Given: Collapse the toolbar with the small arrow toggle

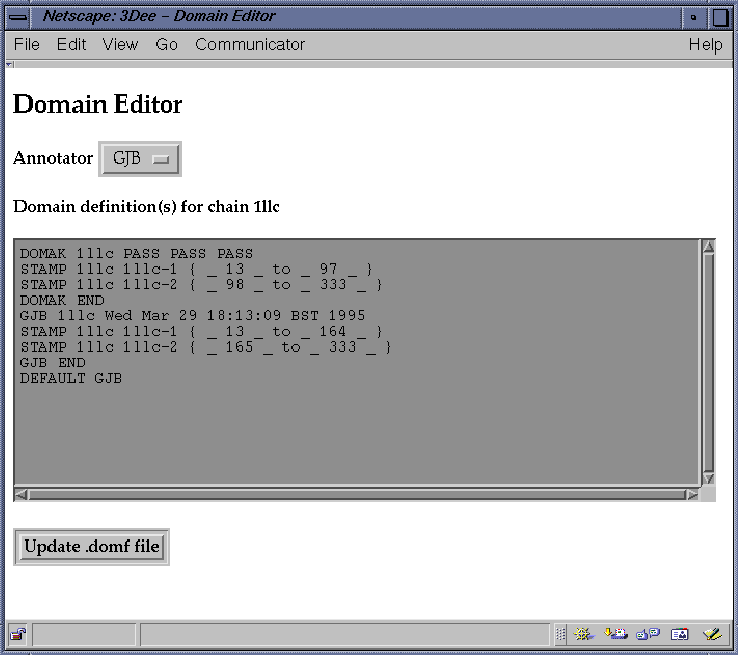Looking at the screenshot, I should point(9,64).
